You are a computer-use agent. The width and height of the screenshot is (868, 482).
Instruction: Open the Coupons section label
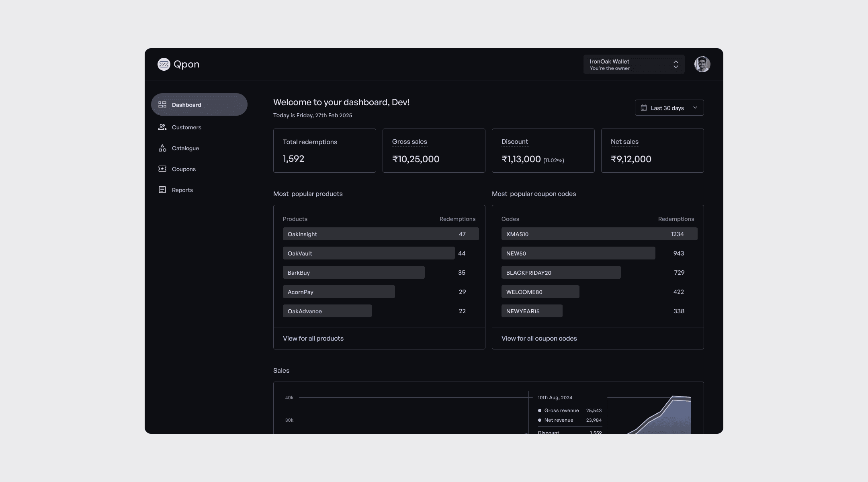(x=184, y=169)
